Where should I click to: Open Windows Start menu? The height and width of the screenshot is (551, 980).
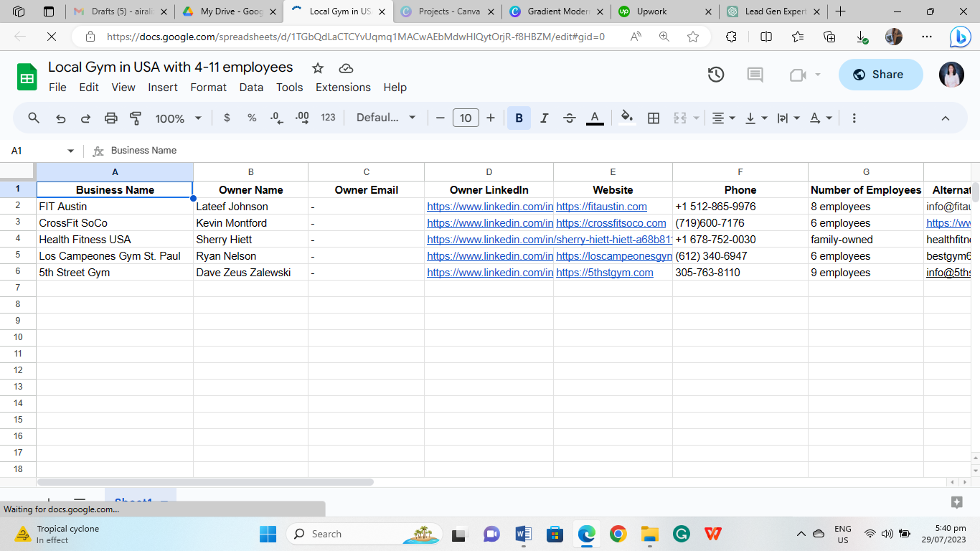click(268, 534)
